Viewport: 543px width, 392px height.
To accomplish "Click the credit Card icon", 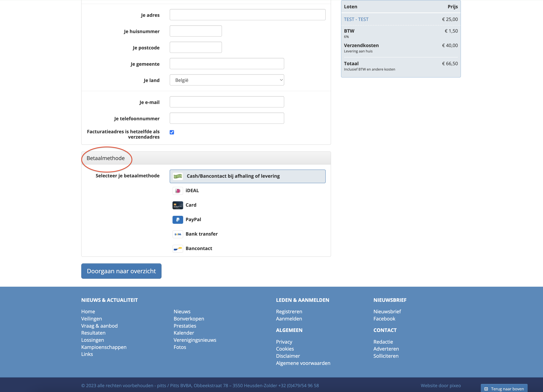I will click(178, 205).
